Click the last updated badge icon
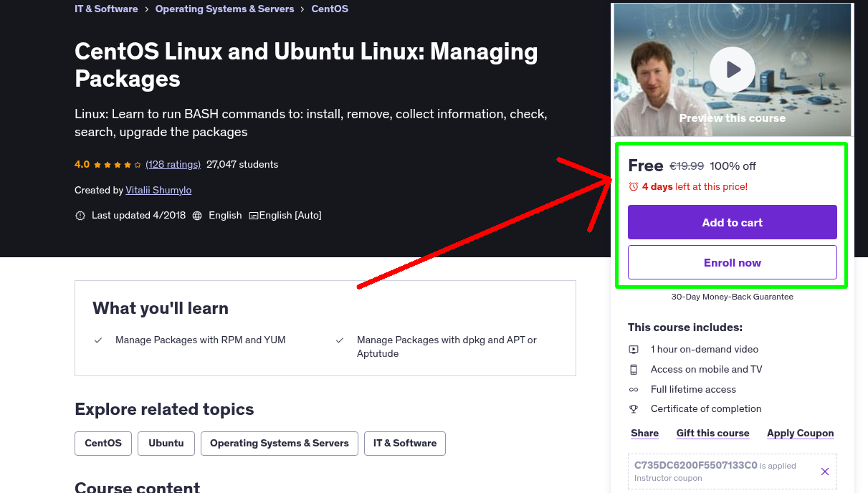The width and height of the screenshot is (868, 493). pyautogui.click(x=80, y=216)
